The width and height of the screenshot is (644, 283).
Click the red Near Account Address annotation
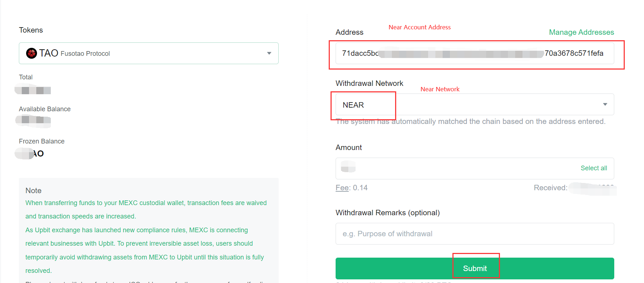(419, 27)
